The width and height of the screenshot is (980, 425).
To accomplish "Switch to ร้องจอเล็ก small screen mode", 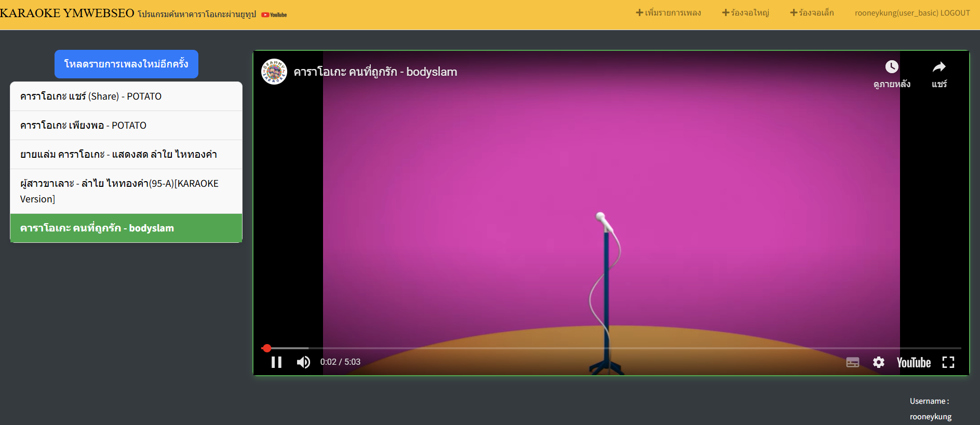I will tap(812, 13).
